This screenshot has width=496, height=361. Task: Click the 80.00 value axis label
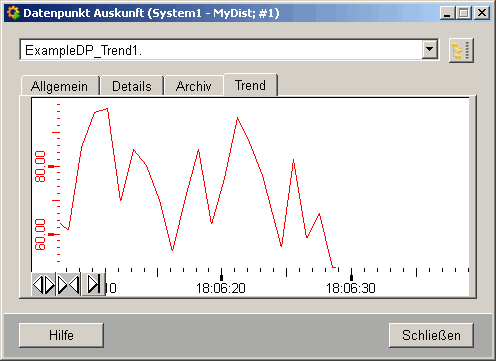40,166
